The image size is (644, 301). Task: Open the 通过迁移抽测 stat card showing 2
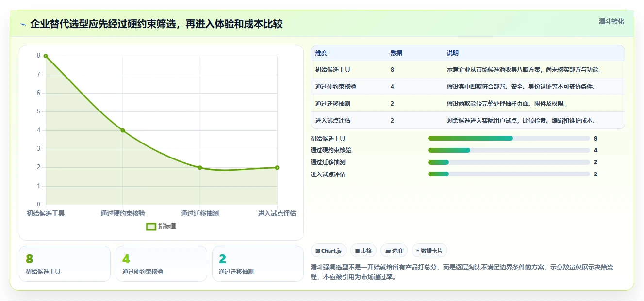coord(258,264)
